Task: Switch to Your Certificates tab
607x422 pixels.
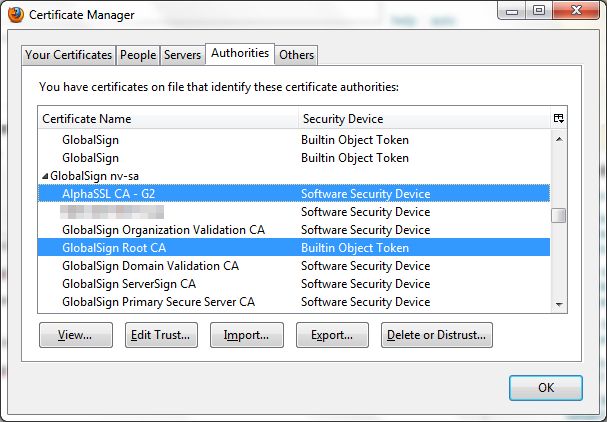Action: (x=69, y=55)
